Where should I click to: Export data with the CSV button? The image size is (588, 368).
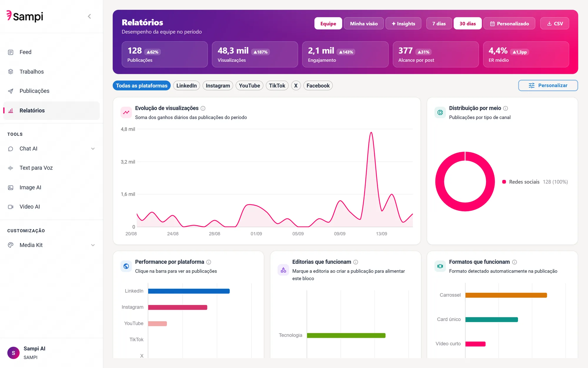point(555,24)
